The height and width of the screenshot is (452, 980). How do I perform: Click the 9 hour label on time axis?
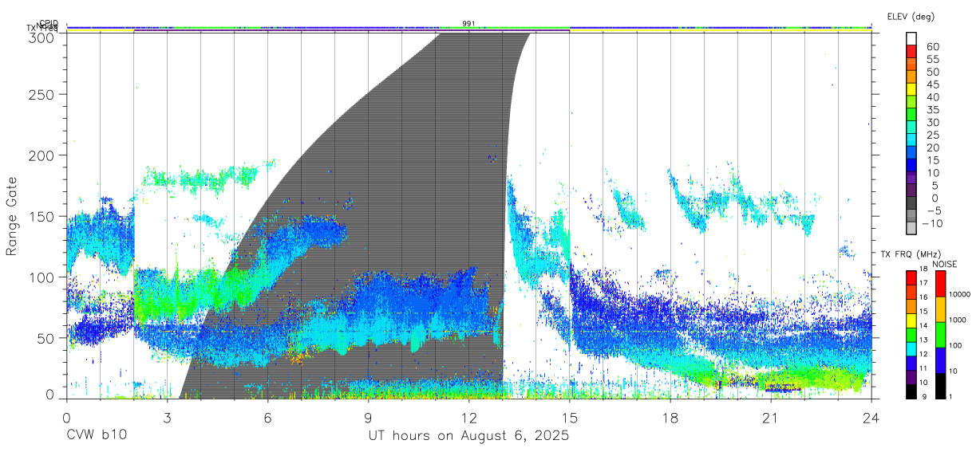(x=368, y=417)
